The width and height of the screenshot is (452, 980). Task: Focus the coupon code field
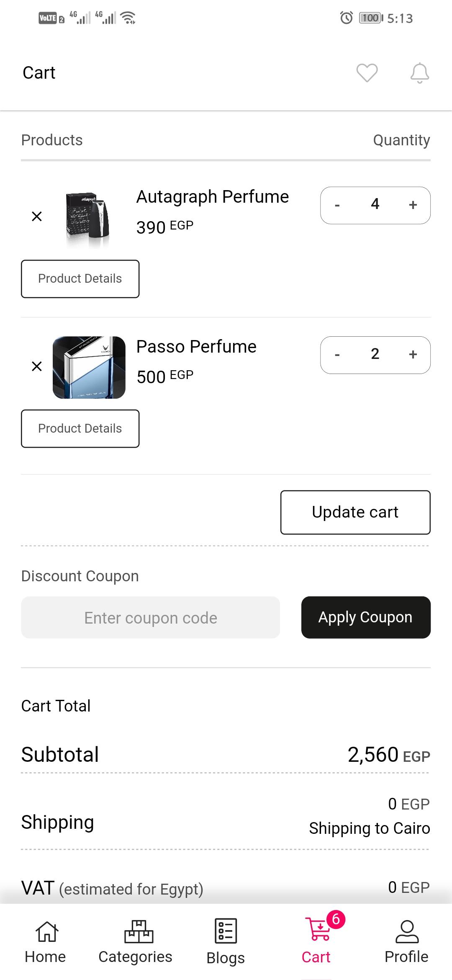[x=151, y=617]
